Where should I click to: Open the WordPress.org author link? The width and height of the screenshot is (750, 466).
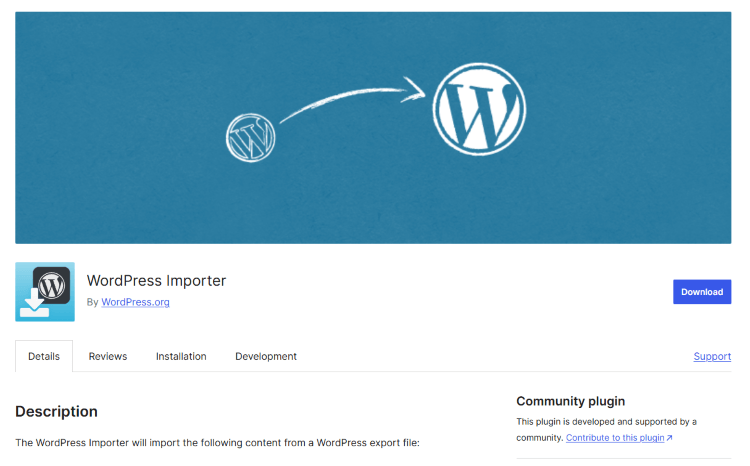pos(135,302)
